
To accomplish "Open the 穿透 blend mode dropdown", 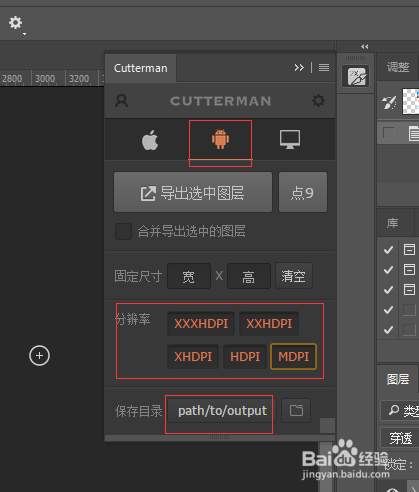I will (x=400, y=438).
